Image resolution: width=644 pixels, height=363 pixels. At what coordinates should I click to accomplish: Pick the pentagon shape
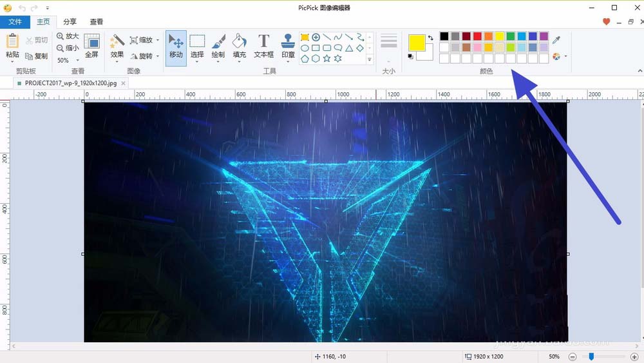click(x=305, y=59)
